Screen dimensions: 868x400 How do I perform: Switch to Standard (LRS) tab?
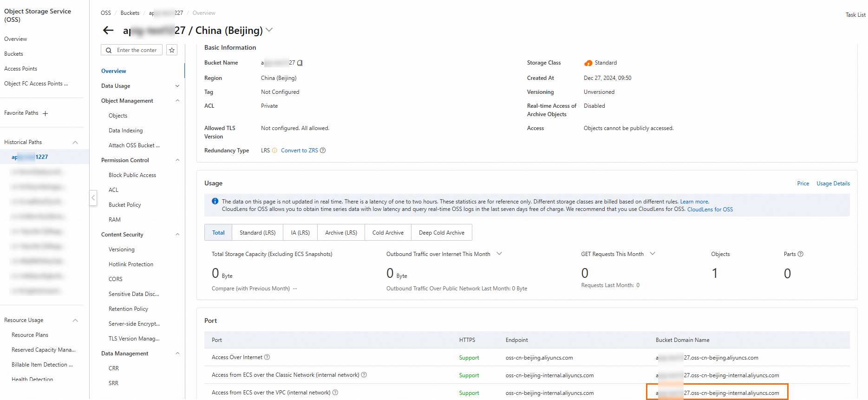[x=258, y=232]
